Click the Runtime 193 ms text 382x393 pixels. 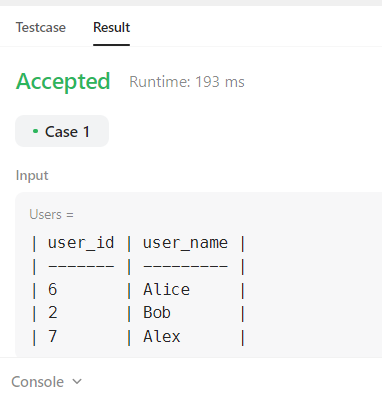(187, 82)
